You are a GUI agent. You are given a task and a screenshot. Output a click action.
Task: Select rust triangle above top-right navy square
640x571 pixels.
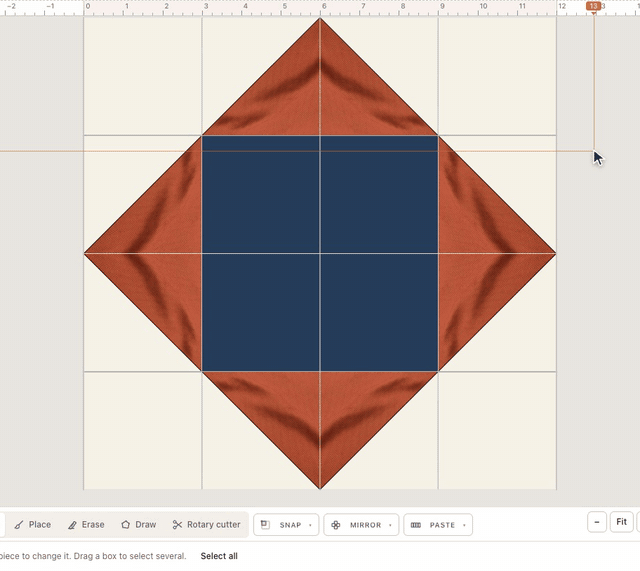coord(359,98)
